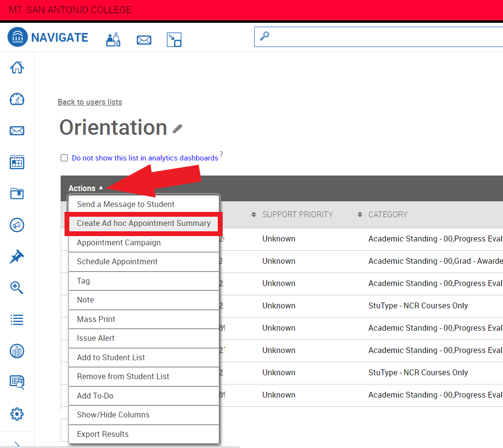Open the report search table icon in sidebar
503x448 pixels.
coord(17,382)
